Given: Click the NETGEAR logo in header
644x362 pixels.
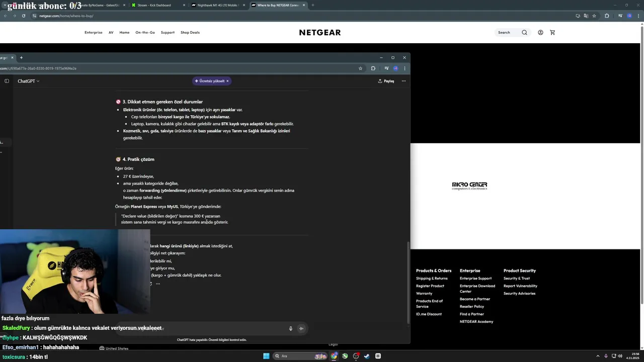Looking at the screenshot, I should coord(320,32).
